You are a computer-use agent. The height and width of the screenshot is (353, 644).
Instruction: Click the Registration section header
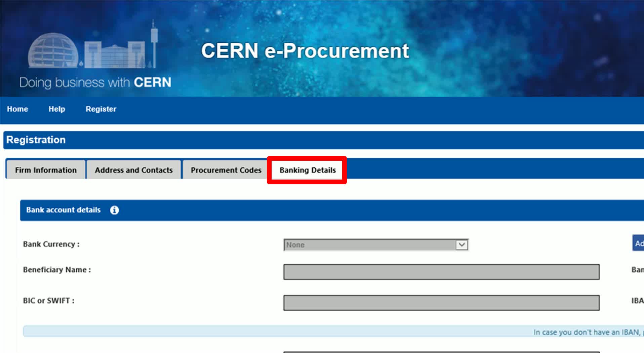click(x=36, y=140)
